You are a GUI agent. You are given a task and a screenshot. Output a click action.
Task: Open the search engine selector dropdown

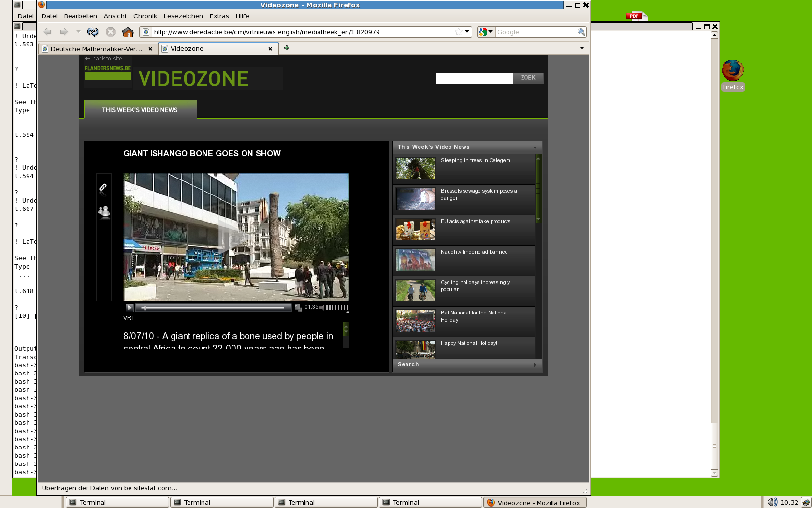[486, 32]
